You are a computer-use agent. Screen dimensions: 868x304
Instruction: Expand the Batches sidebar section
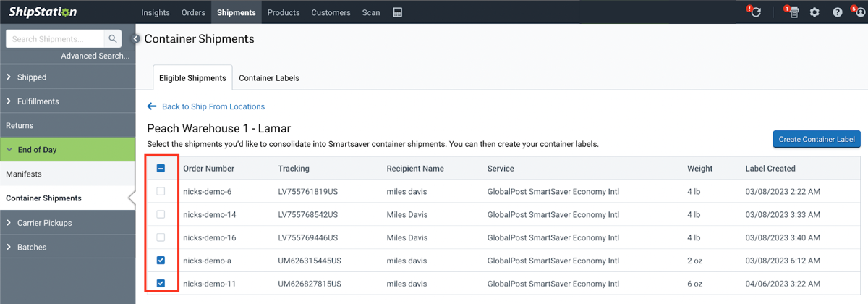(x=67, y=247)
